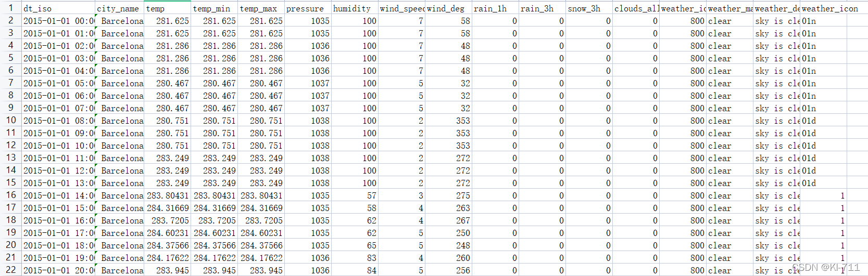This screenshot has width=868, height=276.
Task: Select wind_deg value 250 in row 19
Action: pyautogui.click(x=448, y=233)
